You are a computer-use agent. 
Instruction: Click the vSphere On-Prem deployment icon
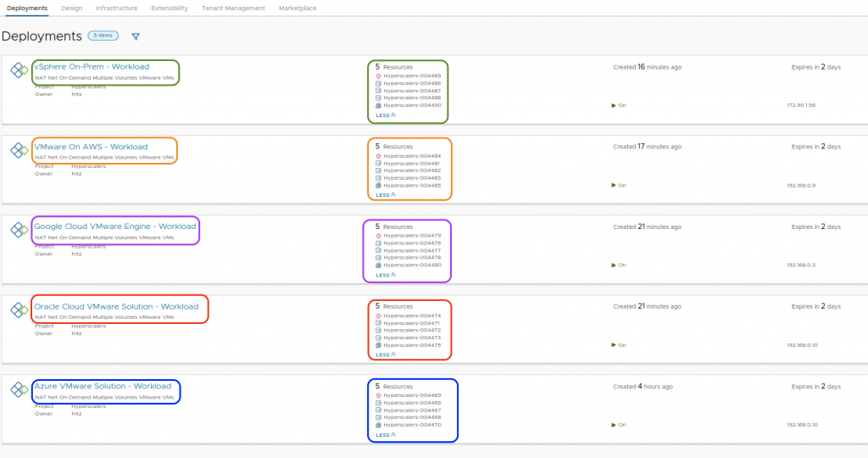tap(19, 70)
